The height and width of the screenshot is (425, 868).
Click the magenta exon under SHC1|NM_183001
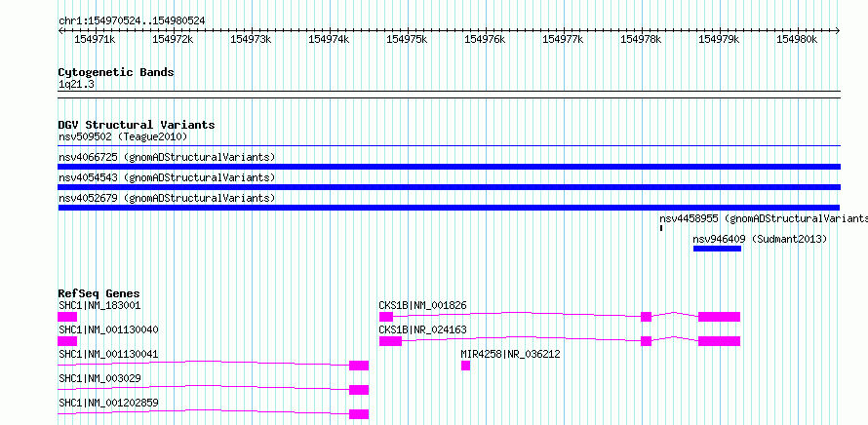67,317
